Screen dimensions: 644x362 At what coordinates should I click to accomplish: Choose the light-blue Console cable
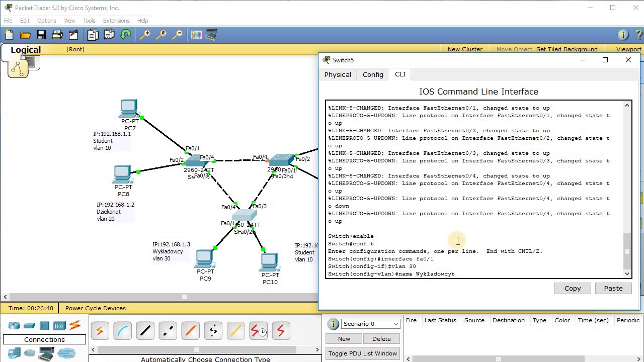[122, 331]
